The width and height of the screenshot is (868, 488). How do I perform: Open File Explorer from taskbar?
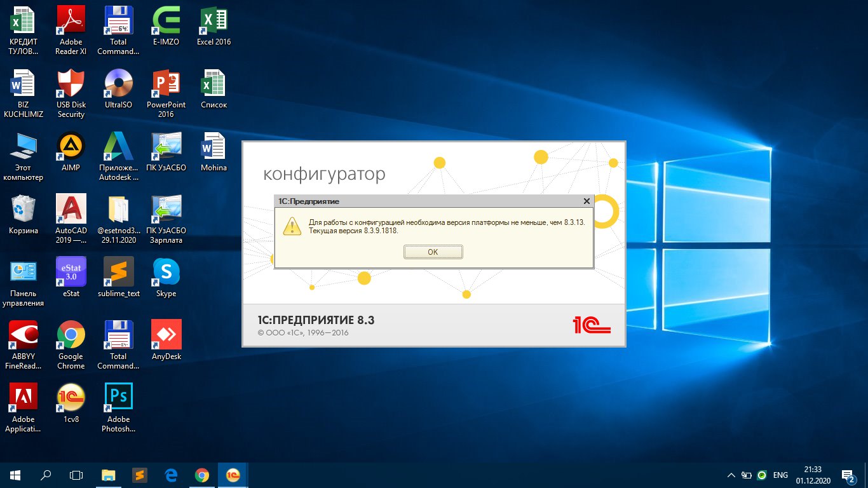click(x=109, y=475)
